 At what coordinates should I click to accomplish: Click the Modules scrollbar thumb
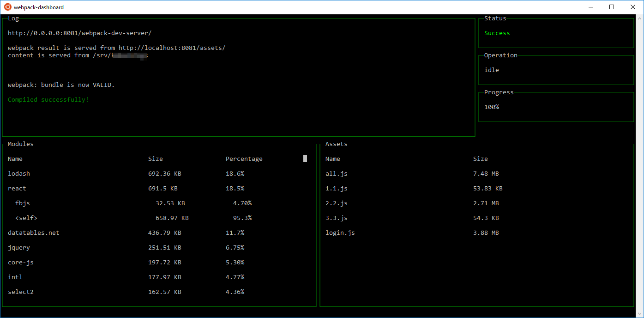point(305,159)
